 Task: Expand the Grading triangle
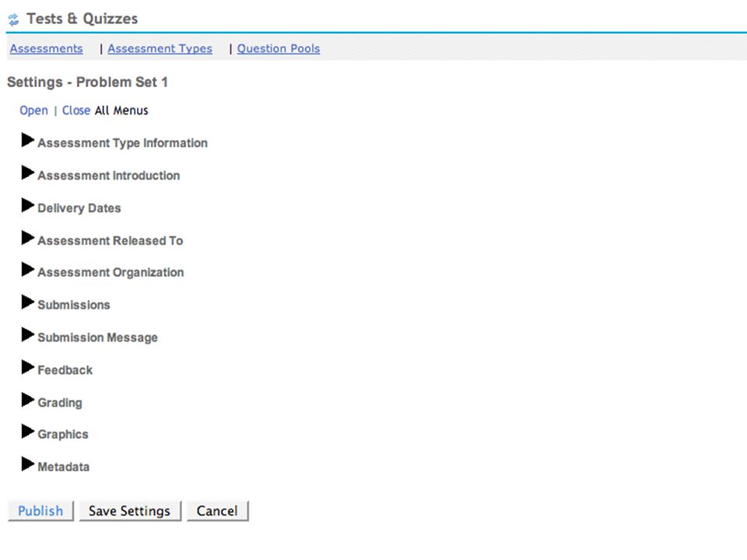tap(28, 400)
